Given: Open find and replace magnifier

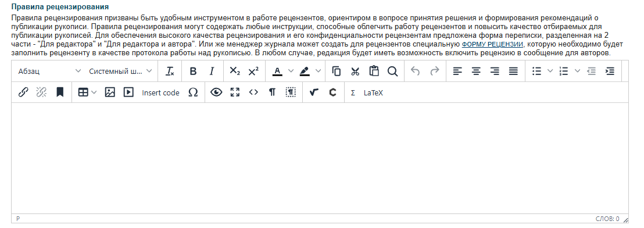Looking at the screenshot, I should [x=393, y=72].
